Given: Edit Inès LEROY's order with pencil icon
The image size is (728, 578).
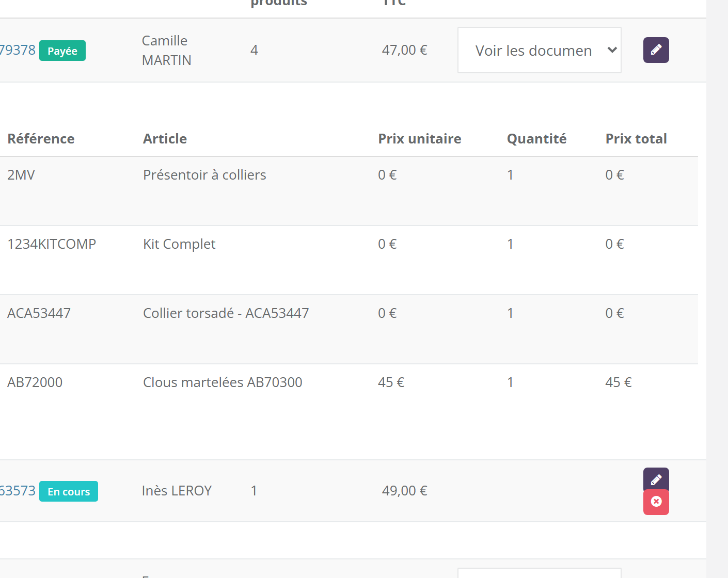Looking at the screenshot, I should point(656,479).
